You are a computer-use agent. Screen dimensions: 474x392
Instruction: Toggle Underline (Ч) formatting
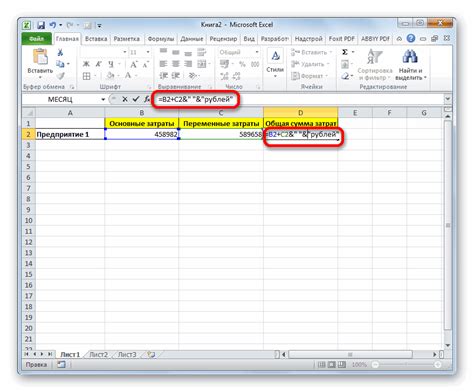111,64
